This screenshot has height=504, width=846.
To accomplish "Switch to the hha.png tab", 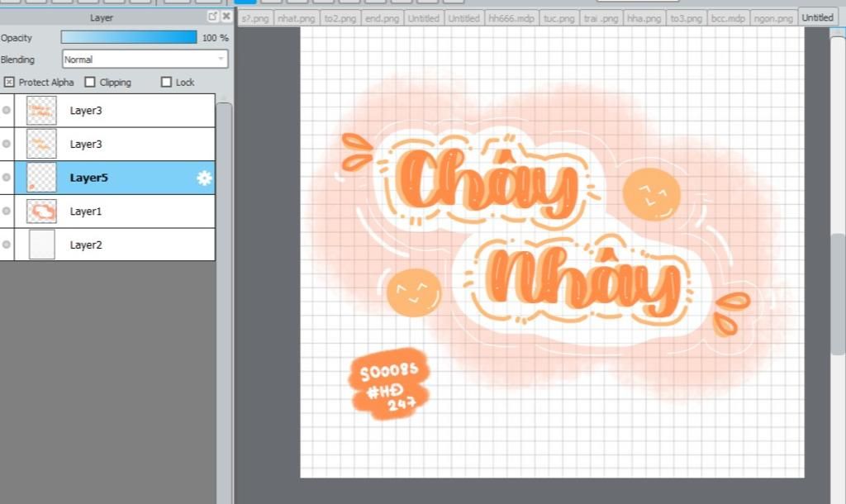I will click(644, 18).
